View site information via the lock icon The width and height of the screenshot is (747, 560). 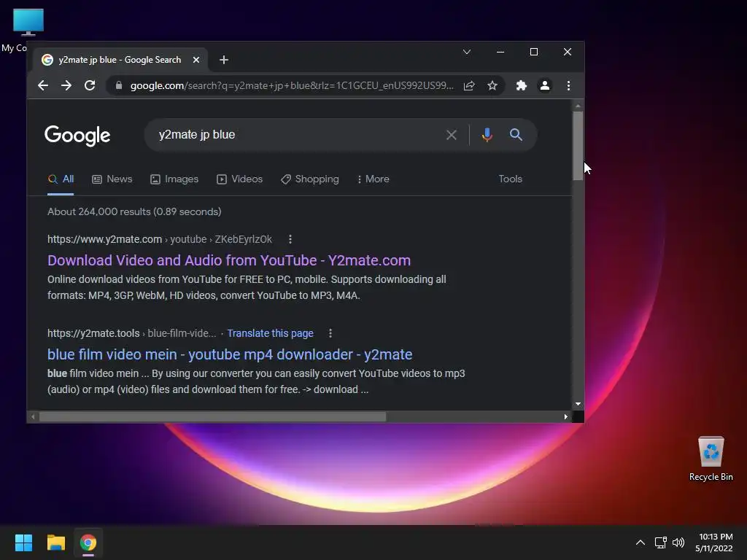119,86
